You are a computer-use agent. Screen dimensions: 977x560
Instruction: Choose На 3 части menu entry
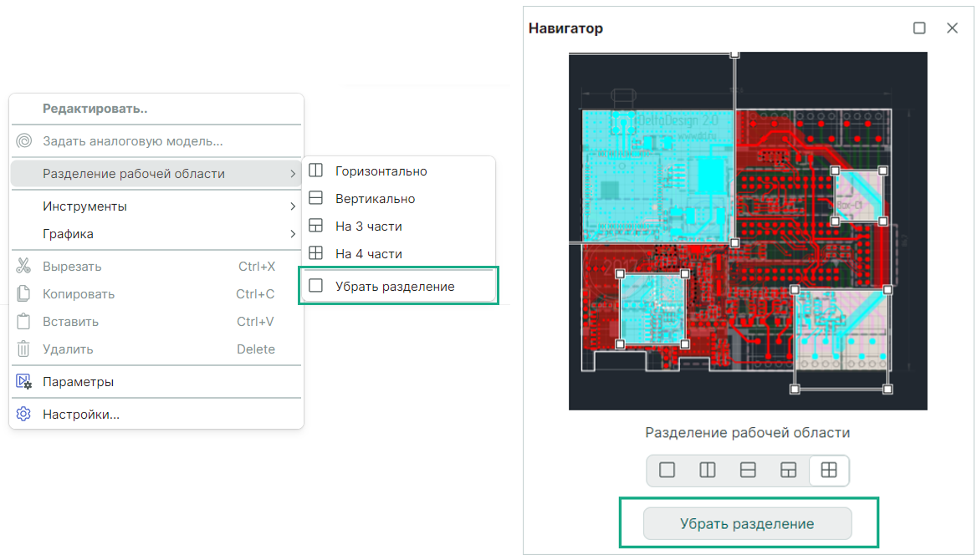pyautogui.click(x=368, y=227)
